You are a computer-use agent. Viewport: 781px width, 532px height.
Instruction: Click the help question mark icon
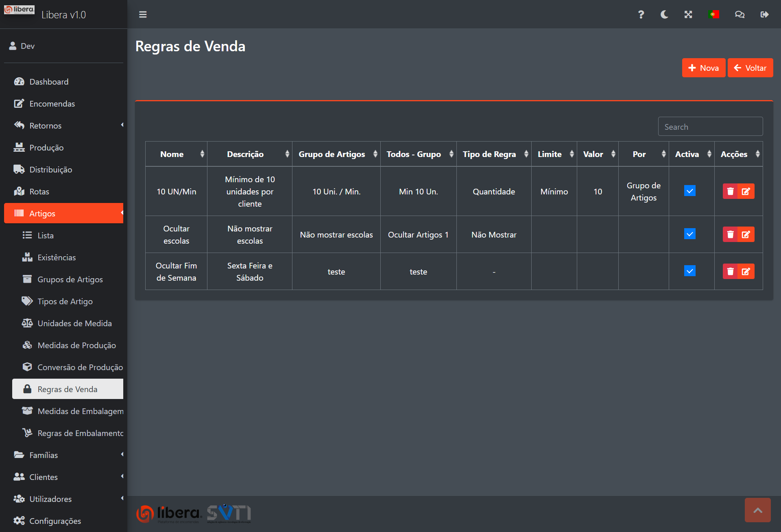click(x=641, y=15)
